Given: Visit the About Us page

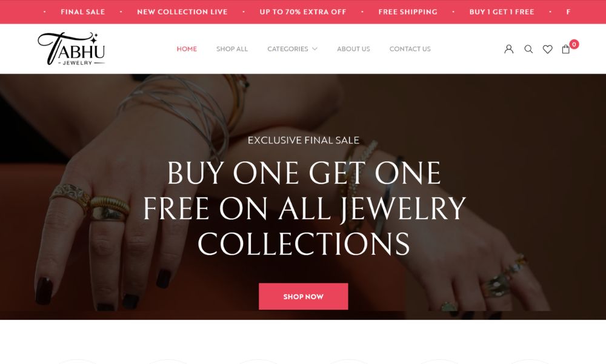Looking at the screenshot, I should [353, 48].
